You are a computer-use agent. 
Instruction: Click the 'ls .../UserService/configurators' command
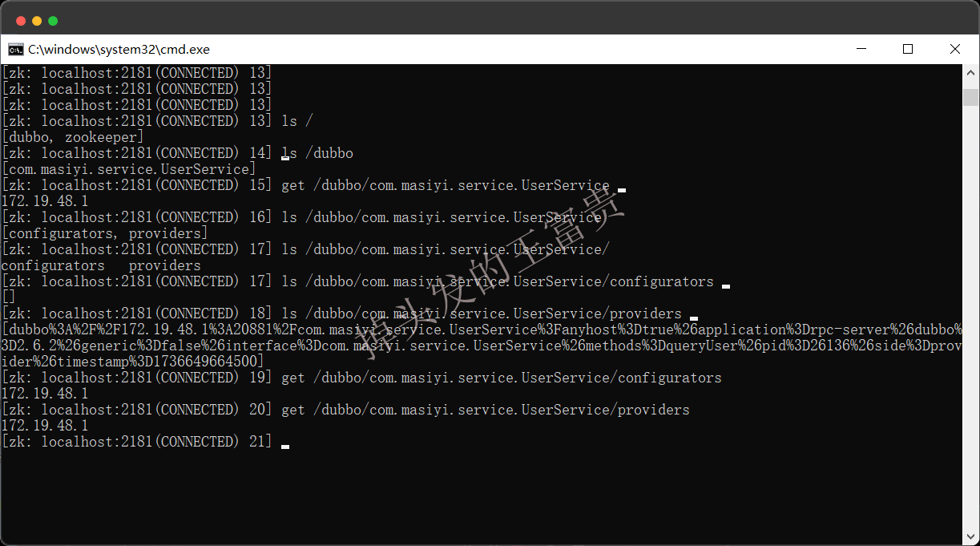[498, 281]
